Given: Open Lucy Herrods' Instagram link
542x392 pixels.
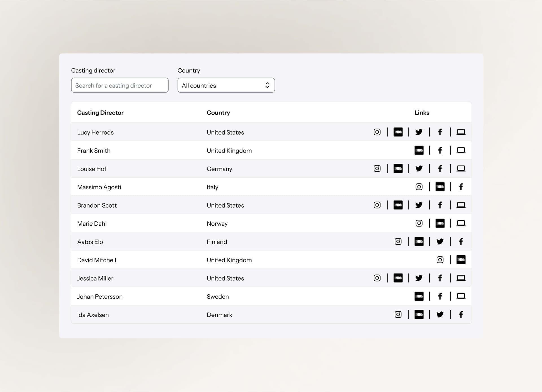Looking at the screenshot, I should [x=377, y=132].
